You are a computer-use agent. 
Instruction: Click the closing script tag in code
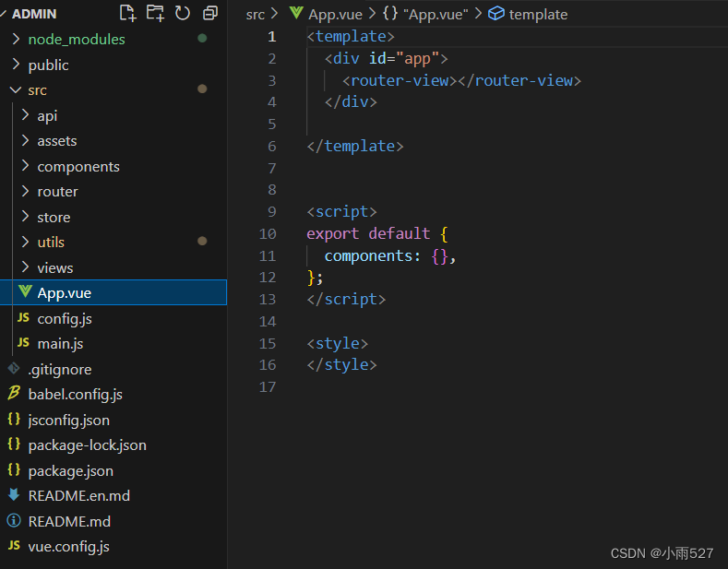pos(346,299)
